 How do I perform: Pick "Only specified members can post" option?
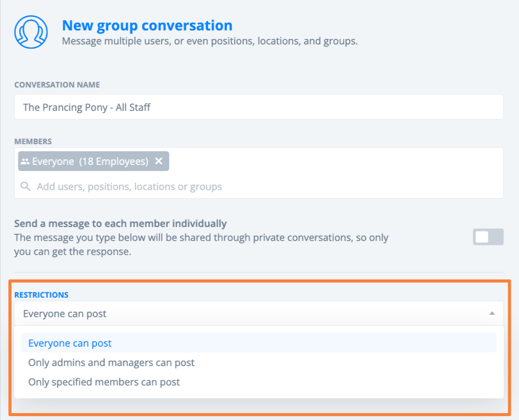click(104, 382)
